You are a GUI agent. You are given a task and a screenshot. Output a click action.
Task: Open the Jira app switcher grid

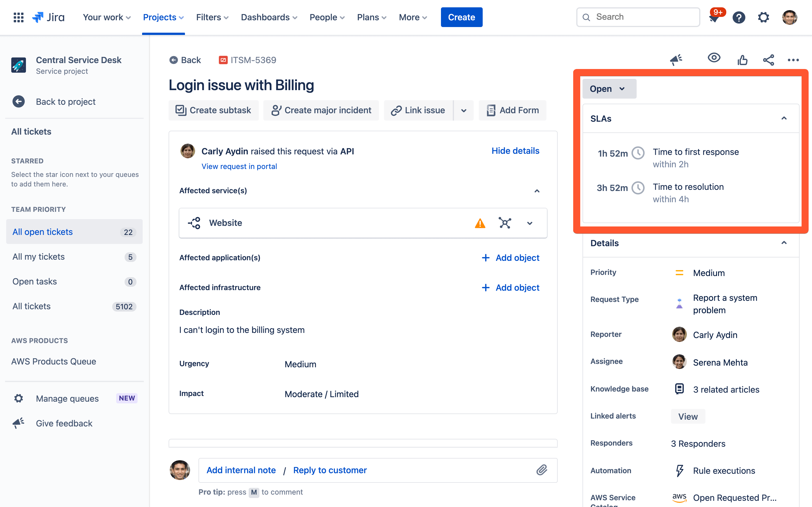18,17
